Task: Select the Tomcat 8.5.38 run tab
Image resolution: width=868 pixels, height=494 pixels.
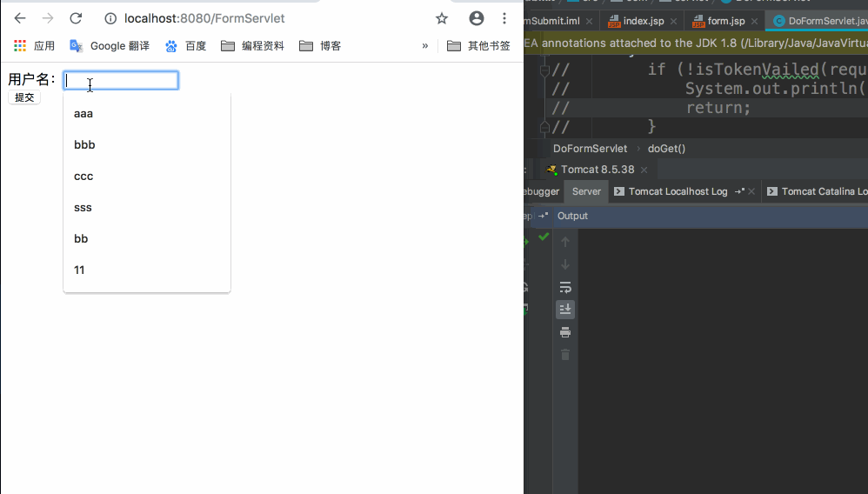Action: [597, 170]
